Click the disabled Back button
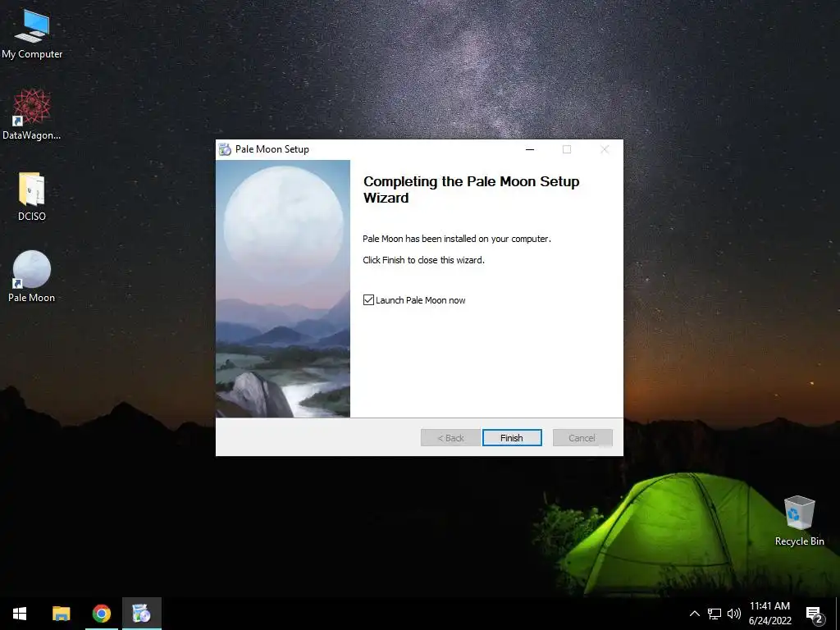Viewport: 840px width, 630px height. click(x=450, y=438)
